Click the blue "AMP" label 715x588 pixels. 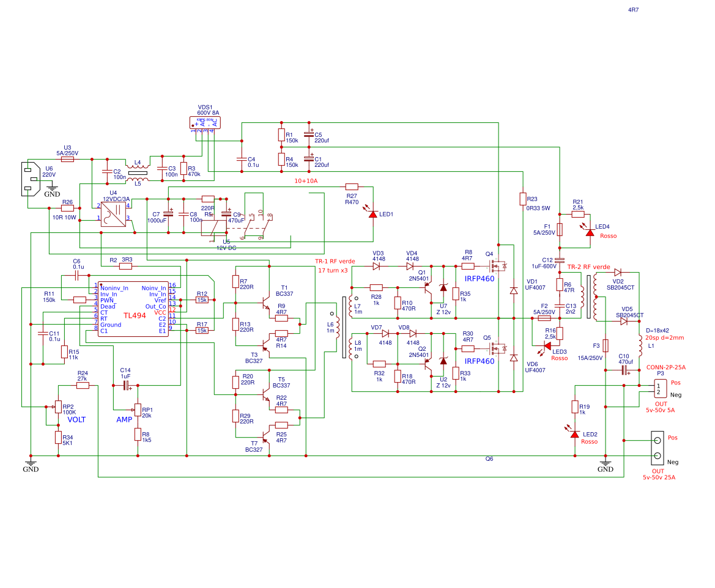pos(124,419)
